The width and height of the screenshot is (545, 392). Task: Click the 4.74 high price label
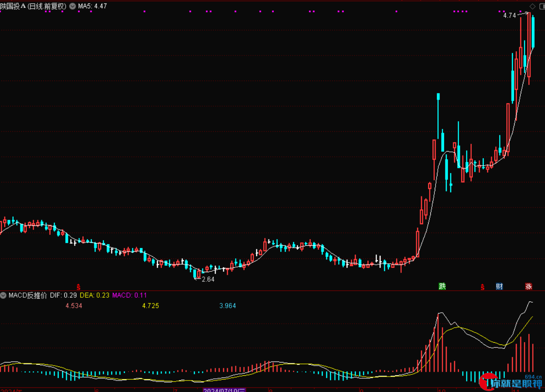tap(509, 15)
